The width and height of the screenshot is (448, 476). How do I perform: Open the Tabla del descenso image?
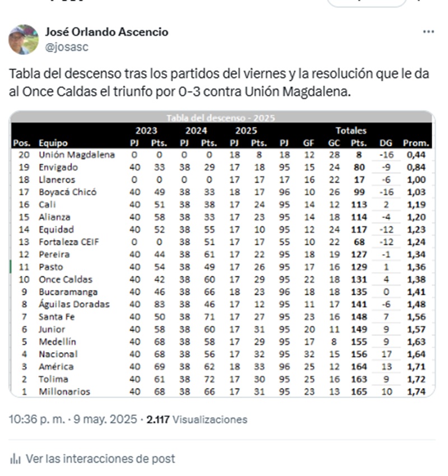(x=222, y=254)
